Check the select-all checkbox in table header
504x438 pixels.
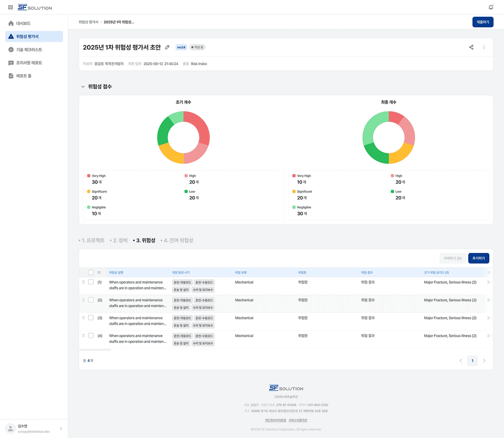(91, 273)
